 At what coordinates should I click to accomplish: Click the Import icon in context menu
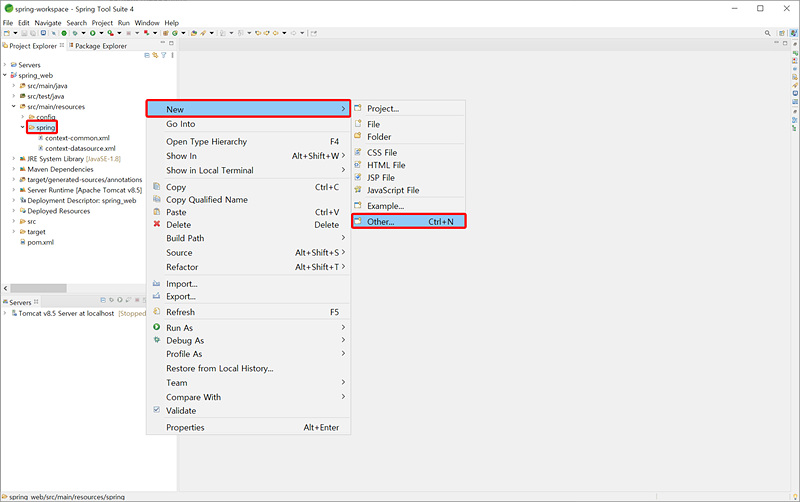click(157, 283)
